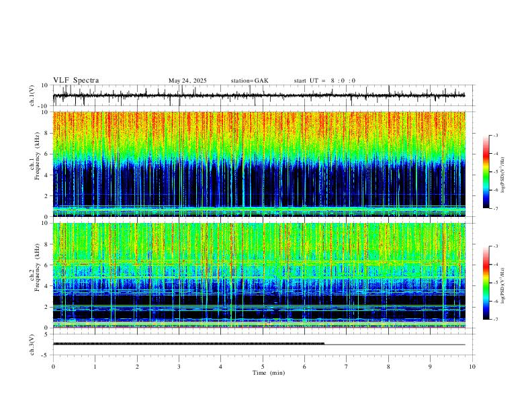Click inside the ch.2 spectrogram panel
This screenshot has height=411, width=532.
pos(259,275)
